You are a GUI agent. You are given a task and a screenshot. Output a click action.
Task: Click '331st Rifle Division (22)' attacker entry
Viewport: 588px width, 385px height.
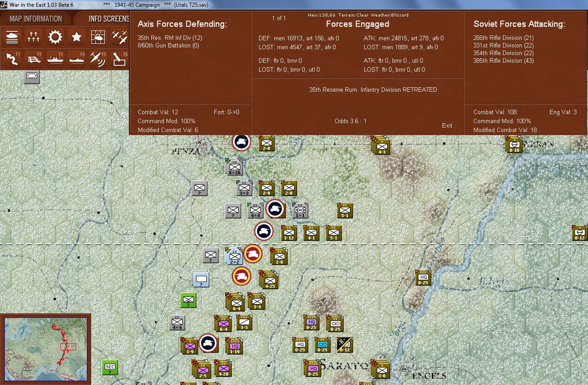pos(503,46)
